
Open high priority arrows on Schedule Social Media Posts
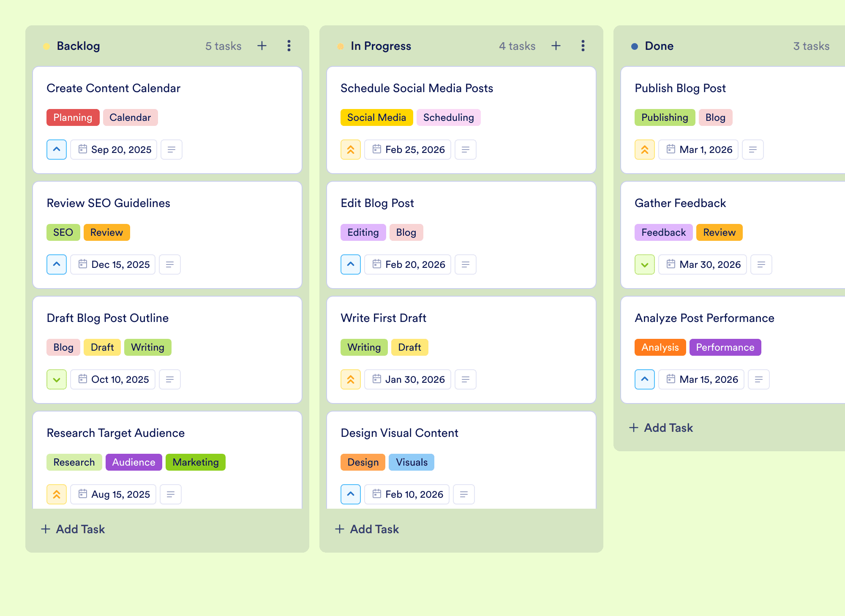pyautogui.click(x=351, y=150)
